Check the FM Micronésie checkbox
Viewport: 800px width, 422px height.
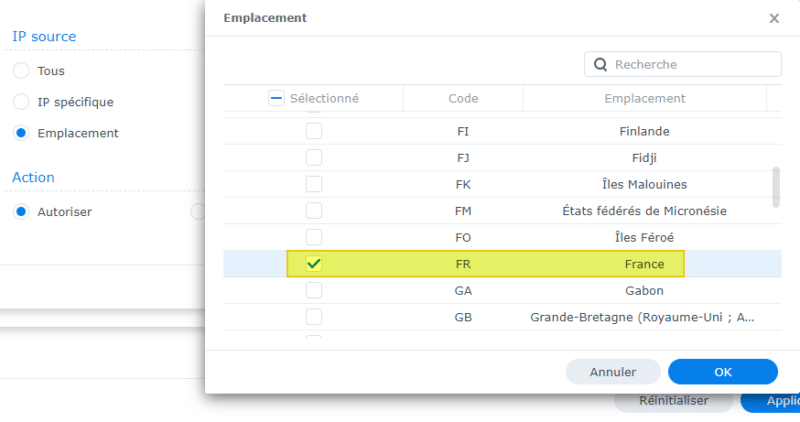click(x=314, y=211)
